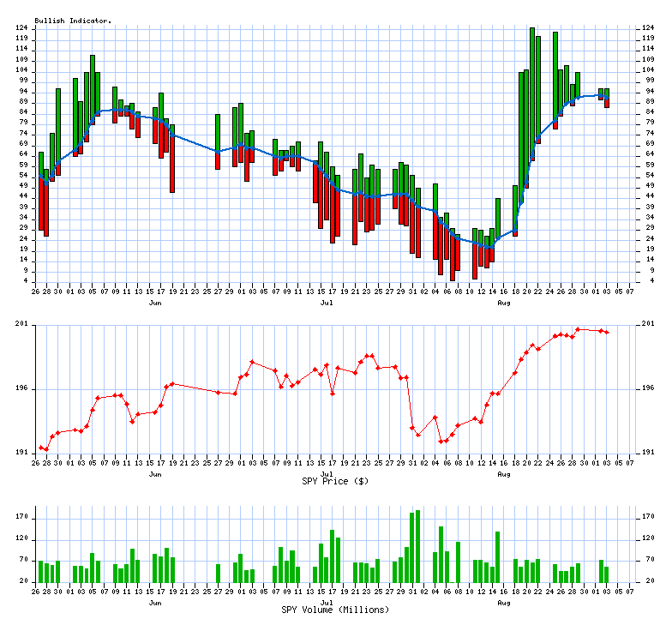Click the last data point on SPY price line

tap(607, 332)
